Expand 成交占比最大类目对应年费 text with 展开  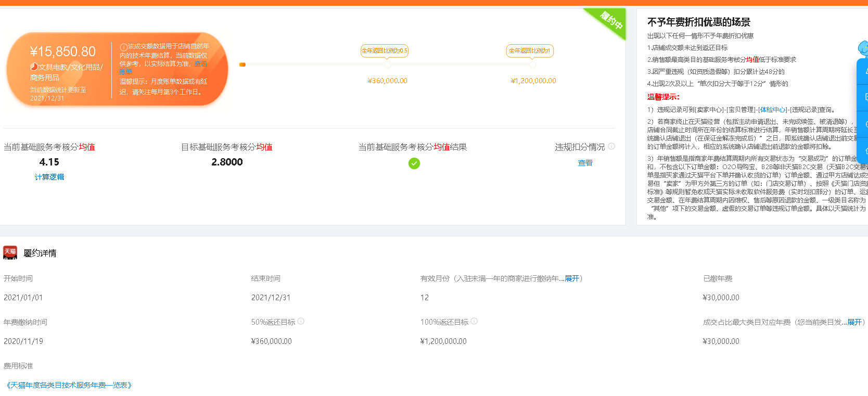(x=854, y=322)
